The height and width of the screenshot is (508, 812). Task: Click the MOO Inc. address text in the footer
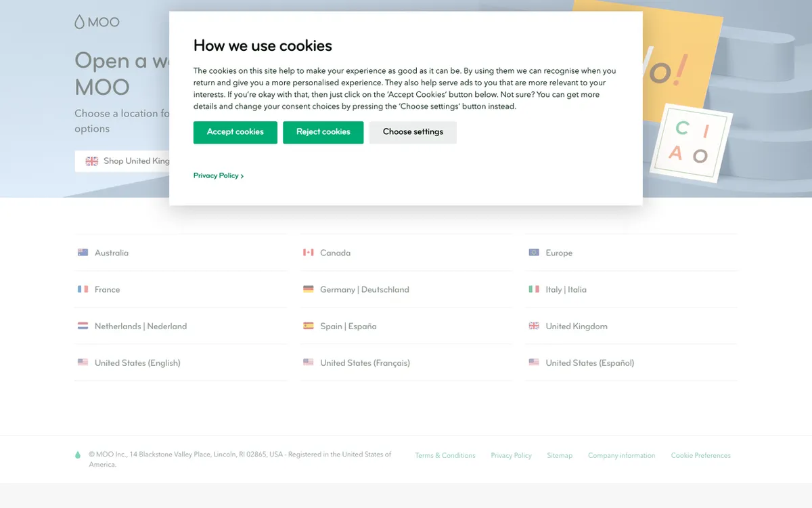240,459
